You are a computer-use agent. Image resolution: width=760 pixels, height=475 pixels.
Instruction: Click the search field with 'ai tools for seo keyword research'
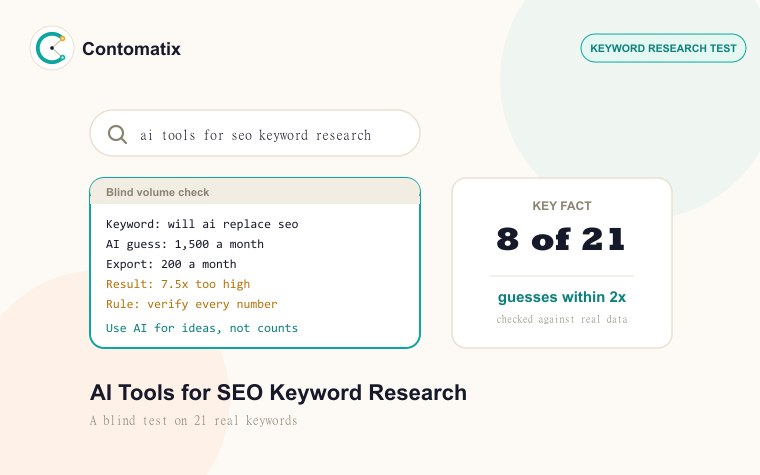coord(255,133)
